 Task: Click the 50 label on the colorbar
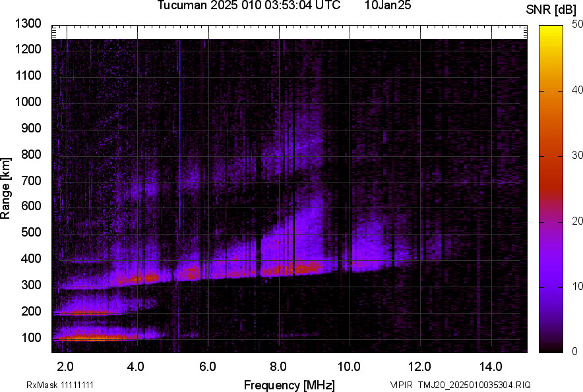578,24
